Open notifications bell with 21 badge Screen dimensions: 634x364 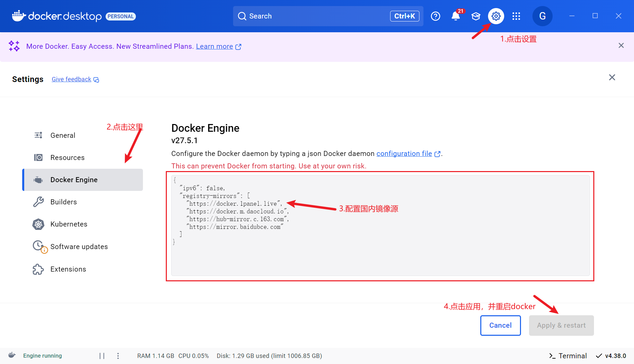(456, 15)
